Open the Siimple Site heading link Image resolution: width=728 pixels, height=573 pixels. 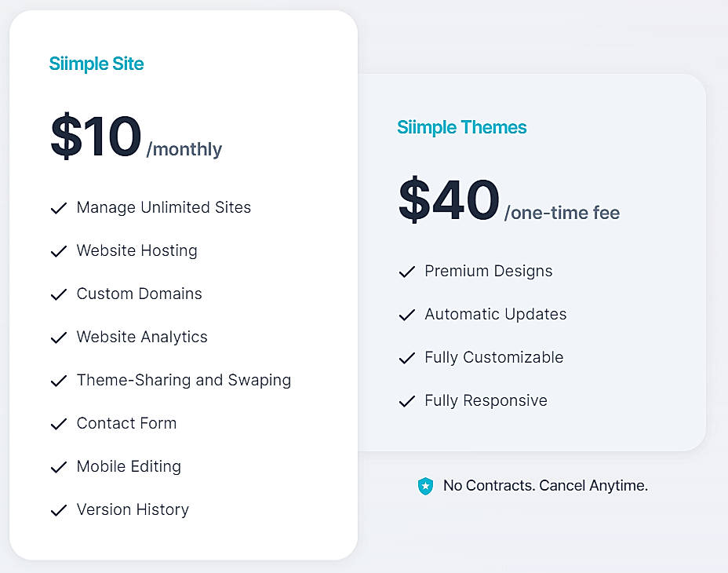[96, 64]
